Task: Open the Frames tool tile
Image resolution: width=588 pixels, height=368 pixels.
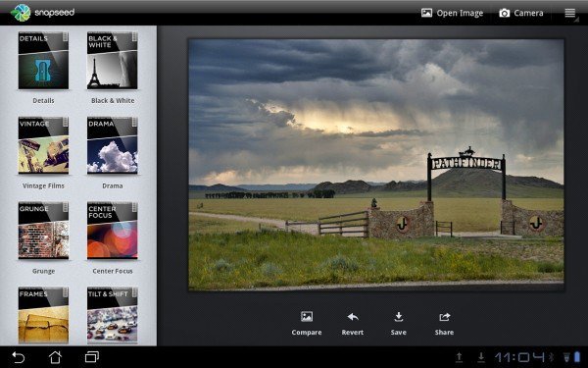Action: click(x=43, y=315)
